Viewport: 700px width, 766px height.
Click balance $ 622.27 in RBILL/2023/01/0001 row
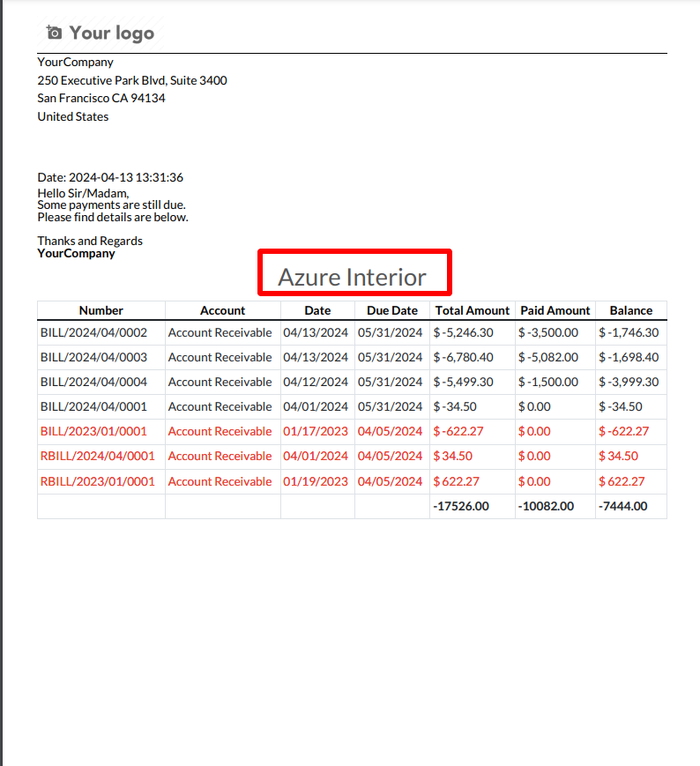622,481
